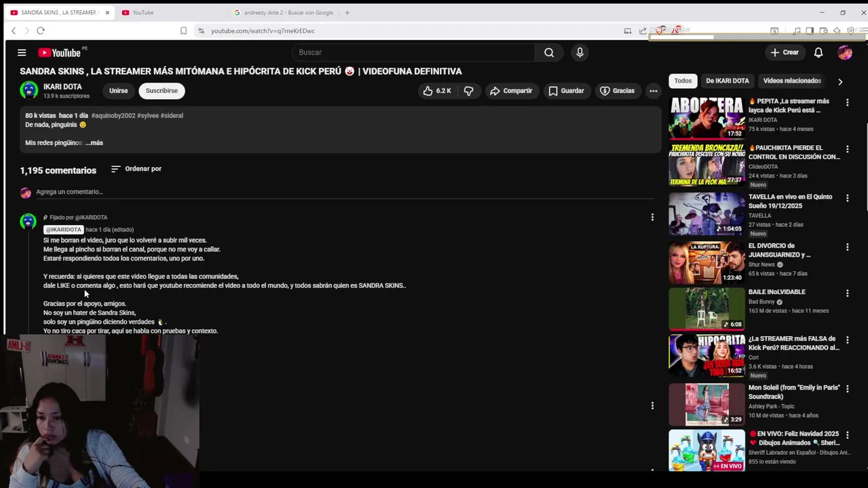
Task: Click the YouTube search box
Action: (414, 52)
